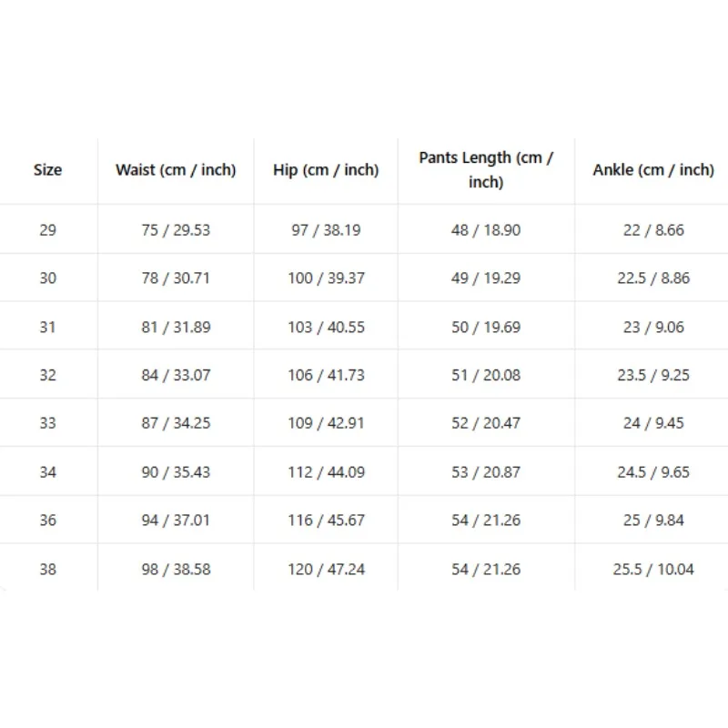
Task: Select hip value 100 / 39.37
Action: click(x=326, y=278)
